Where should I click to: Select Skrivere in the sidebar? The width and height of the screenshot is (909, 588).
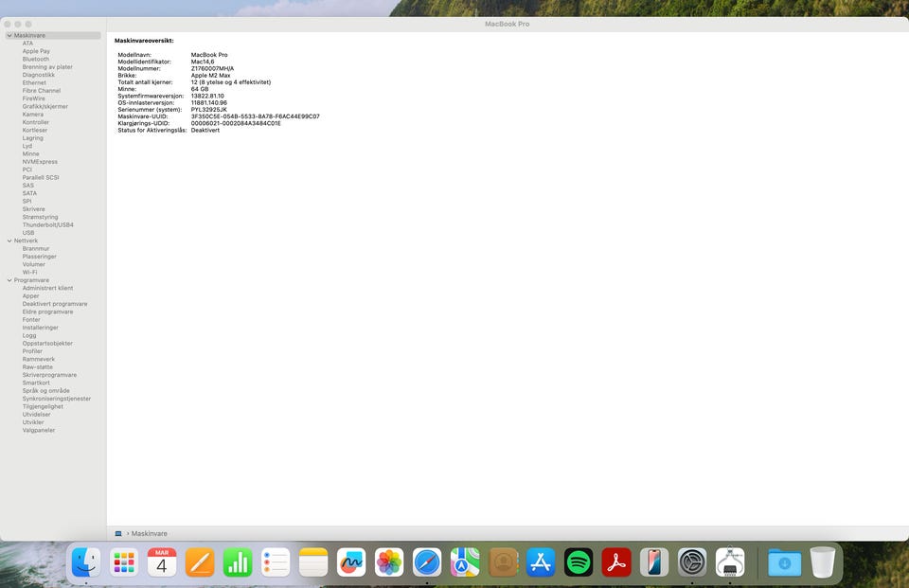34,209
